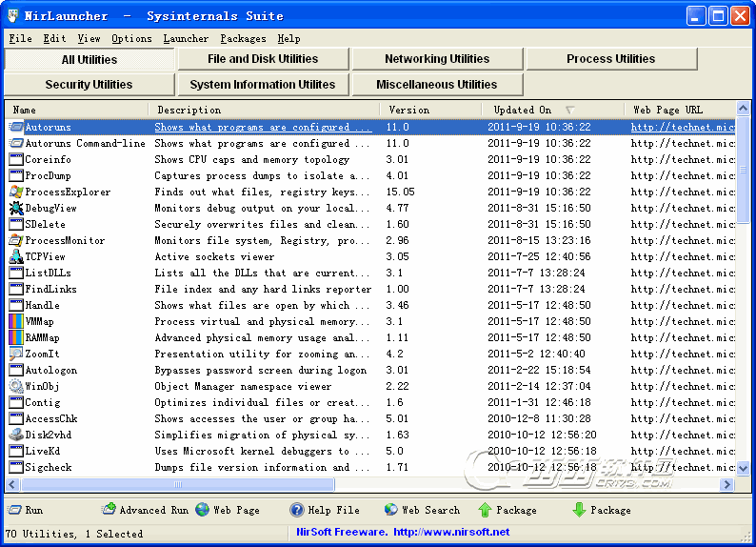Screen dimensions: 756x547
Task: Click the Run icon in bottom toolbar
Action: point(14,510)
